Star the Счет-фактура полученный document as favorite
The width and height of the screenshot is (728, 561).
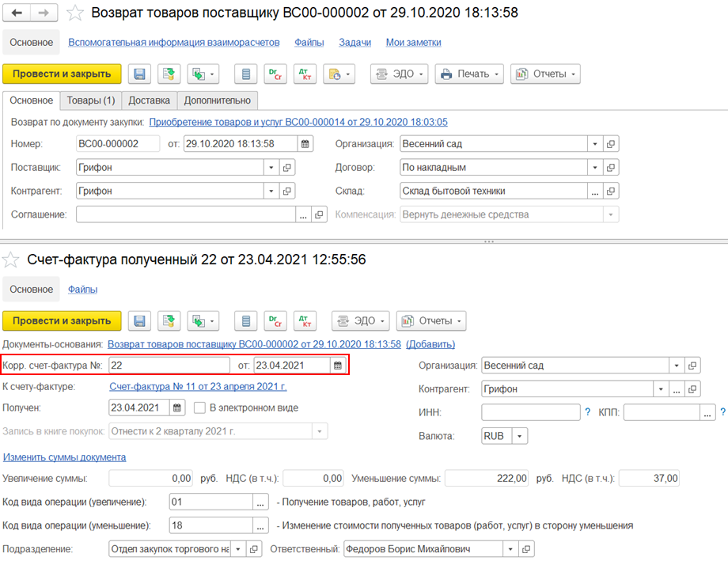(x=10, y=260)
